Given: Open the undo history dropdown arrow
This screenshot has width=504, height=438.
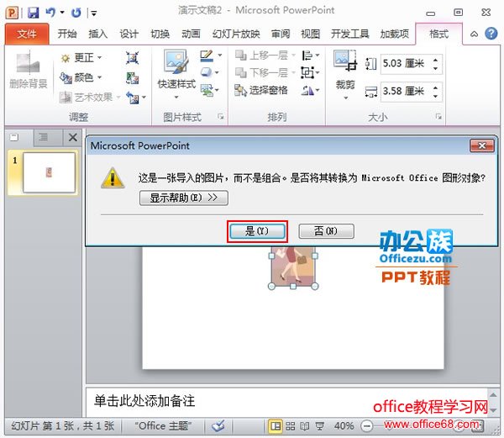Looking at the screenshot, I should [61, 13].
